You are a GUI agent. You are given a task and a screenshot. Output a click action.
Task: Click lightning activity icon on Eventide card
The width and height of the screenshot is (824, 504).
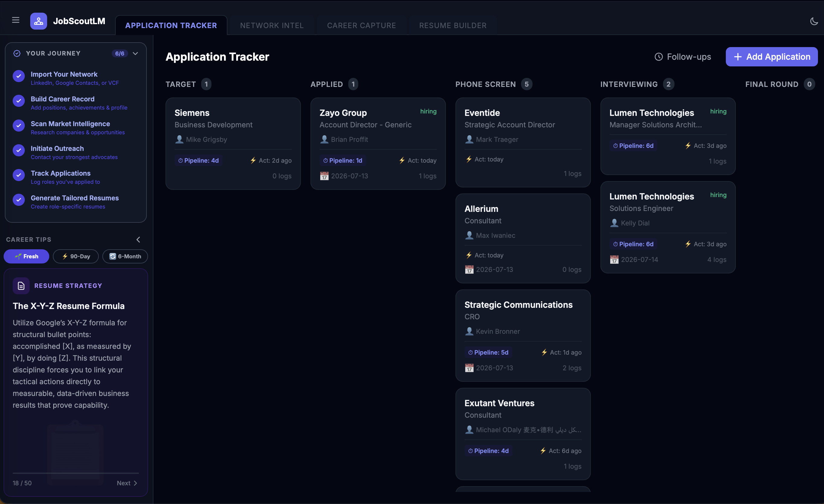[469, 159]
